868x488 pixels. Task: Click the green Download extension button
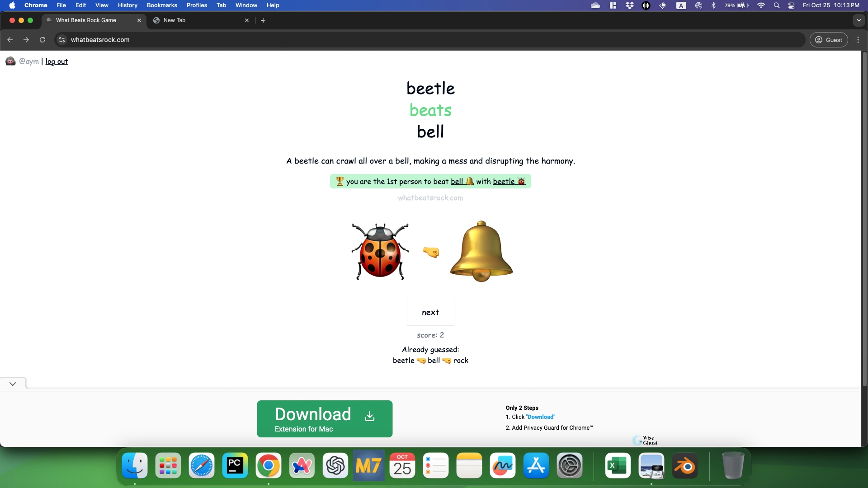(324, 419)
